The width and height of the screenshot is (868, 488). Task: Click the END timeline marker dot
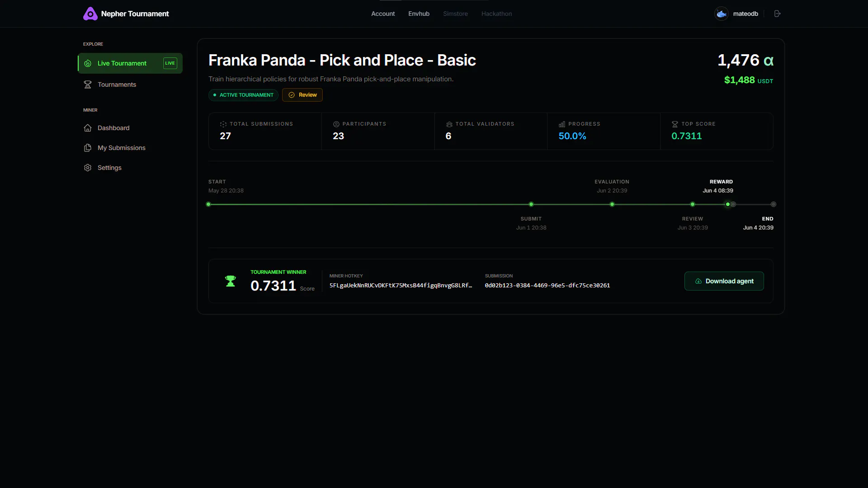pyautogui.click(x=774, y=204)
